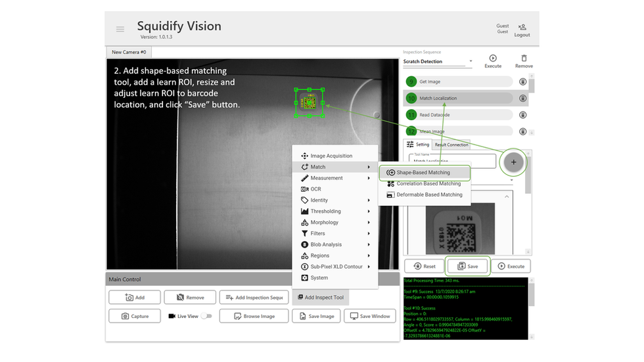
Task: Collapse the template image section chevron
Action: pyautogui.click(x=507, y=196)
